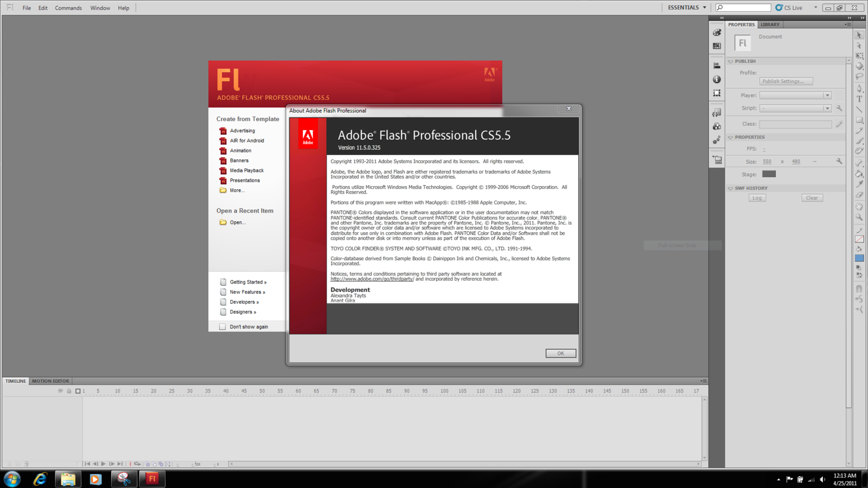Toggle show all layers as outlines
This screenshot has width=868, height=488.
coord(78,391)
